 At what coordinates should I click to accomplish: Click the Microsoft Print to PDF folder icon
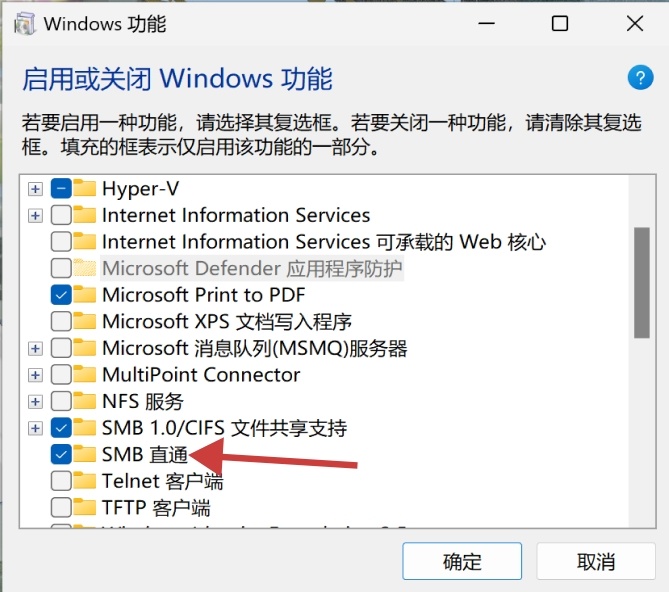(x=85, y=295)
